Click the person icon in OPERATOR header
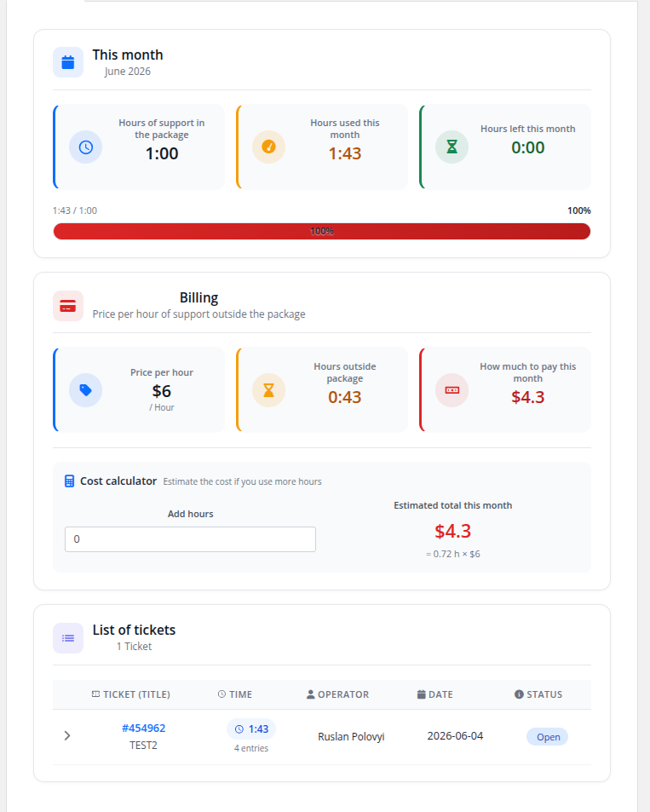Viewport: 650px width, 812px height. click(310, 694)
